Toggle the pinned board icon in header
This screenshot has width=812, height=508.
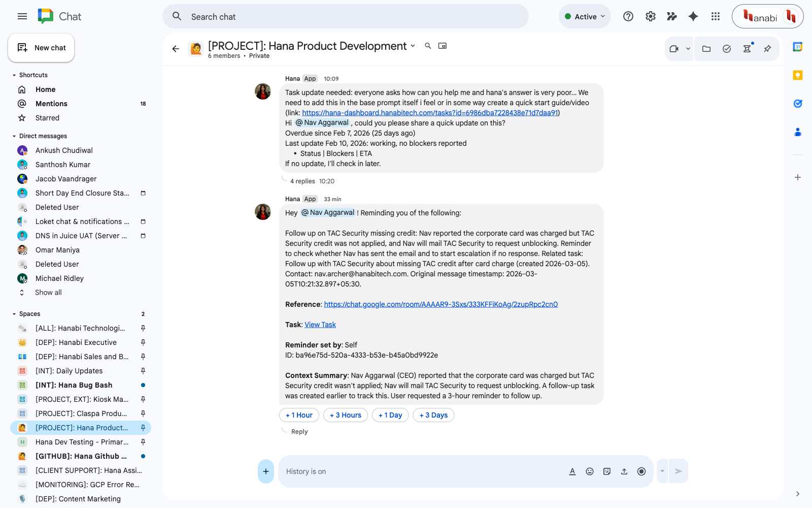(767, 49)
